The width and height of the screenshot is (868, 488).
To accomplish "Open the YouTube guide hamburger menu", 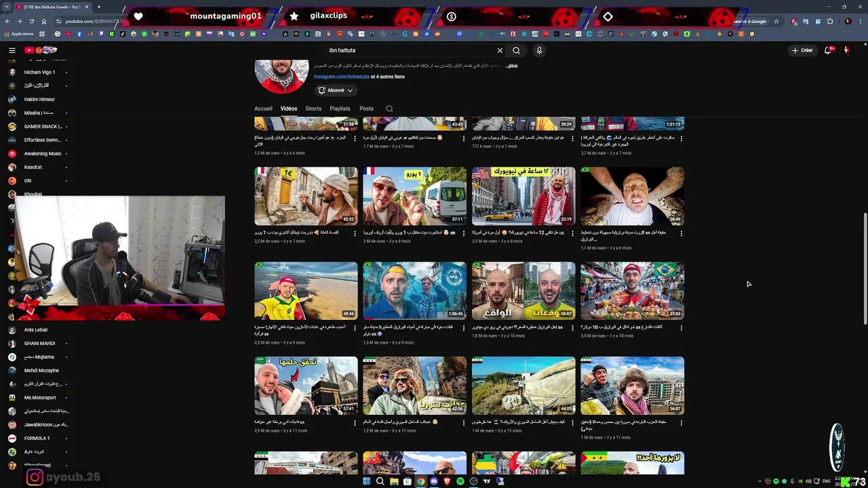I will tap(12, 50).
